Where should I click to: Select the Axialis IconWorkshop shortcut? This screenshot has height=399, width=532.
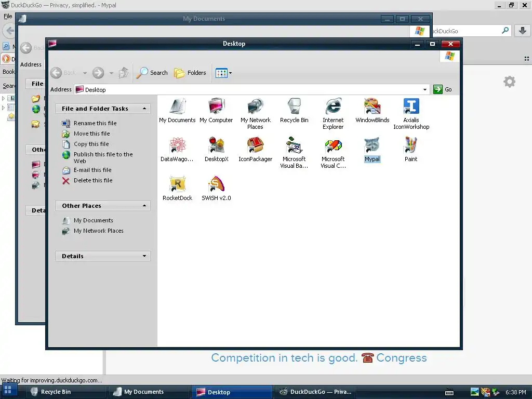pos(411,114)
